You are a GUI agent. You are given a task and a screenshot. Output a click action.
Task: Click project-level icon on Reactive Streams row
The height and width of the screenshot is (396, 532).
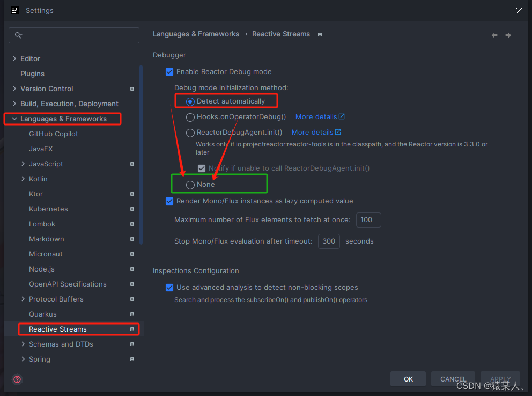pos(132,329)
